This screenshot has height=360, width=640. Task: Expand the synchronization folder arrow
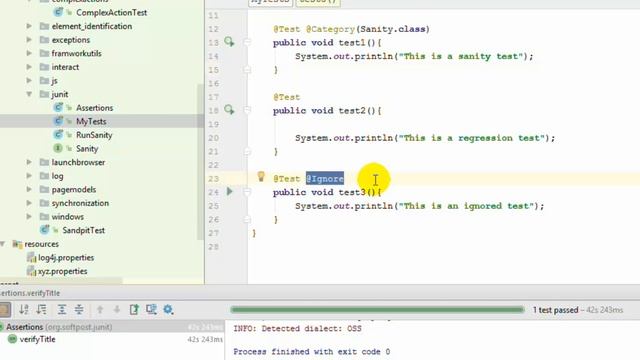[x=29, y=203]
